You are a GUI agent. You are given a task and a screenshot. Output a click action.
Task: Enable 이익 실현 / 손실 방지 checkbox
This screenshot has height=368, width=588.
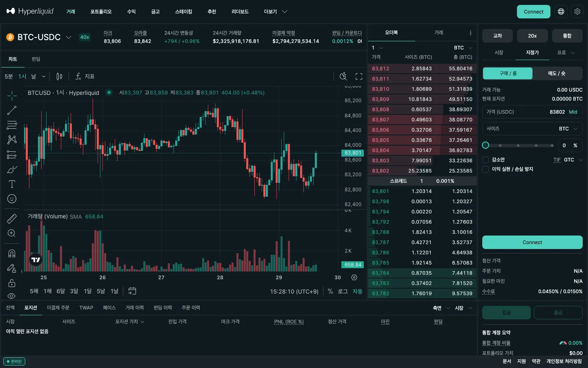pos(486,169)
